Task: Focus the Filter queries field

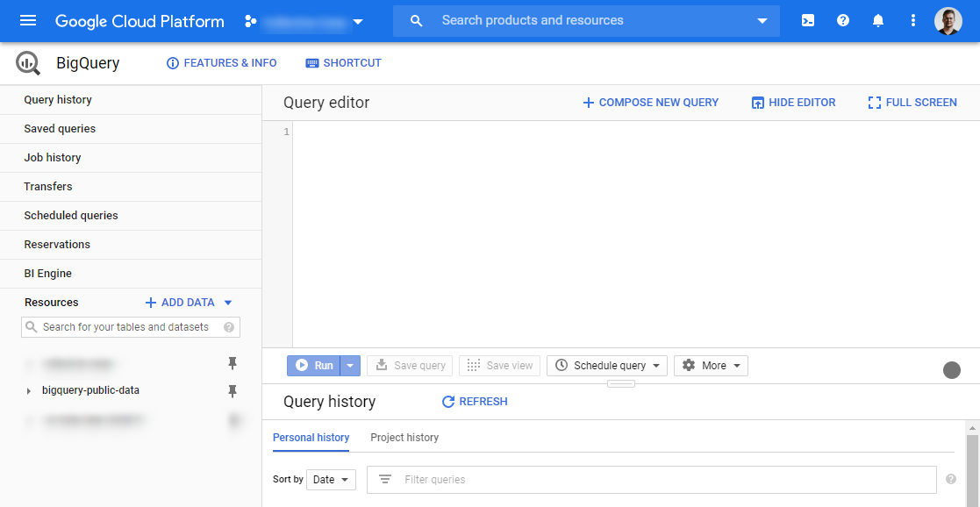Action: [651, 480]
